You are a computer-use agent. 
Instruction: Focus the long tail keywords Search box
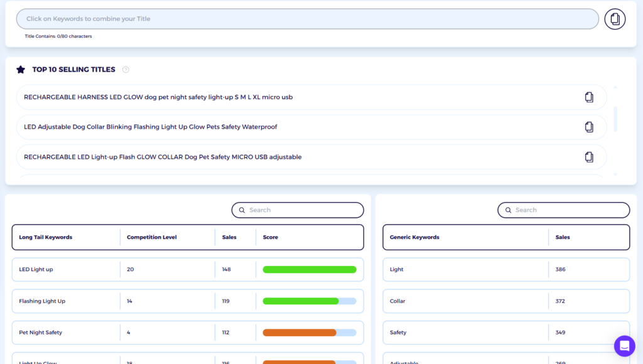click(x=298, y=210)
